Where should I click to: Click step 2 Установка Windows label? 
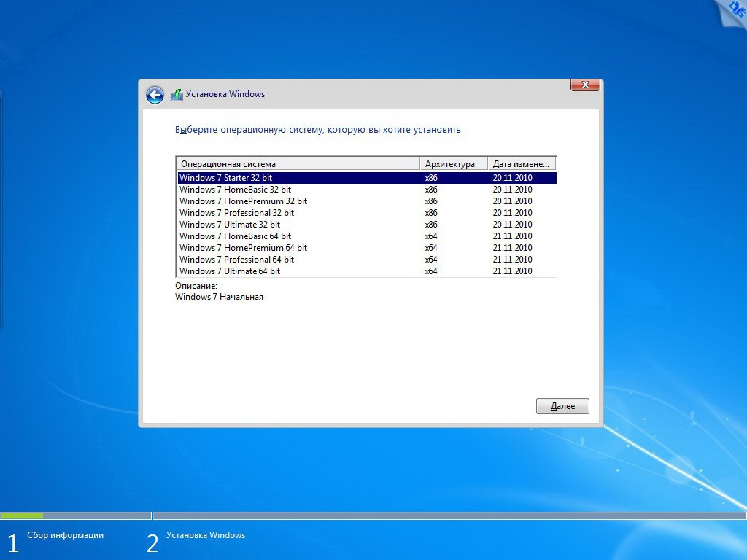pyautogui.click(x=206, y=535)
